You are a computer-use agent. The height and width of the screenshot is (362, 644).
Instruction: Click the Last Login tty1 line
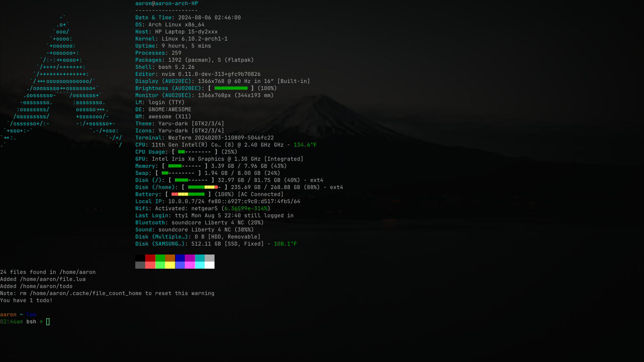coord(215,215)
